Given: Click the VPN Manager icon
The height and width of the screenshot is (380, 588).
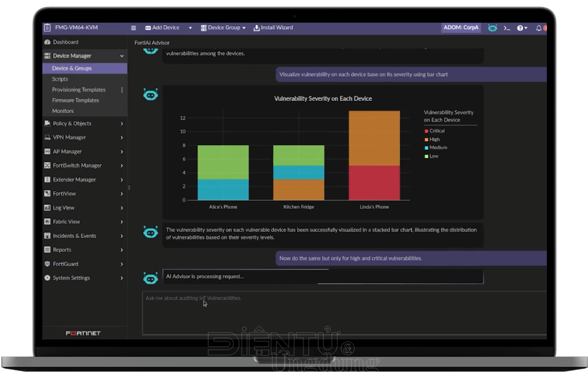Looking at the screenshot, I should [47, 137].
